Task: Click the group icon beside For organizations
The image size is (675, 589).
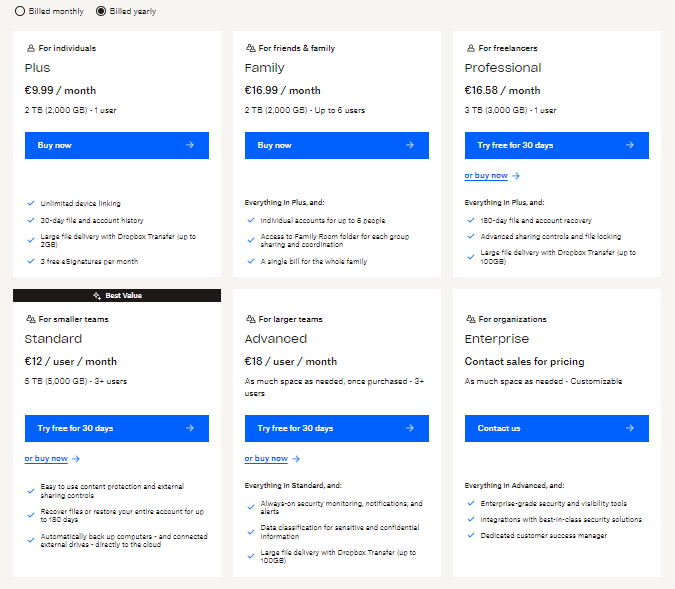Action: pos(471,319)
